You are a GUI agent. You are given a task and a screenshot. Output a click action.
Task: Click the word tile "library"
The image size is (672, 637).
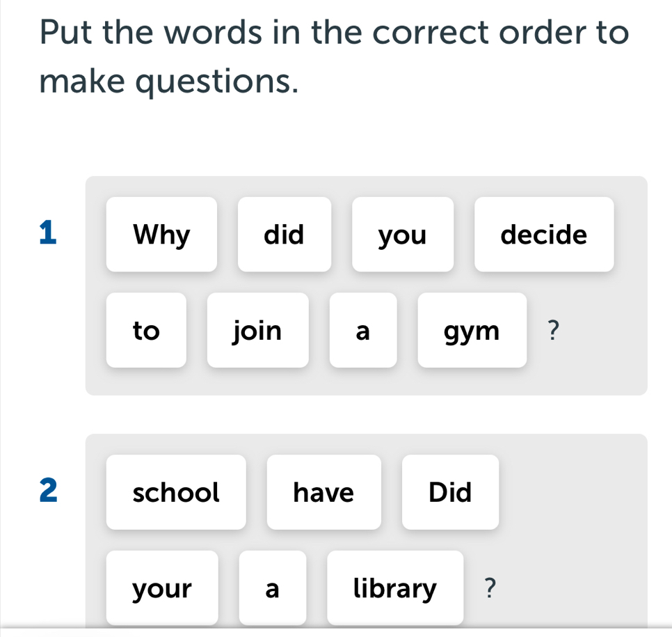click(394, 588)
